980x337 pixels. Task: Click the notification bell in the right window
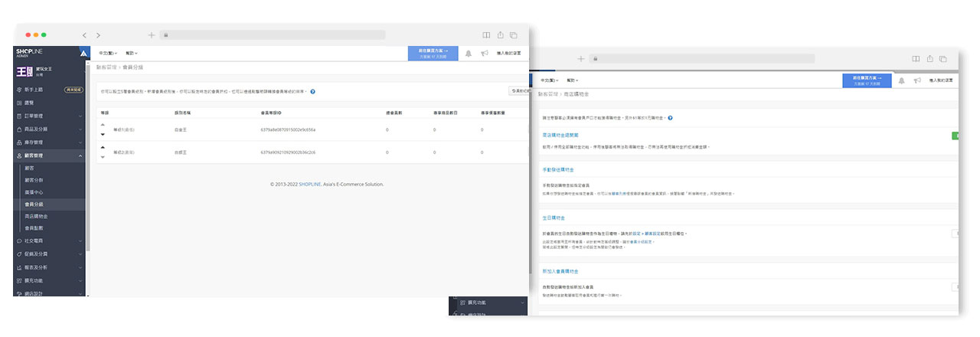tap(902, 80)
